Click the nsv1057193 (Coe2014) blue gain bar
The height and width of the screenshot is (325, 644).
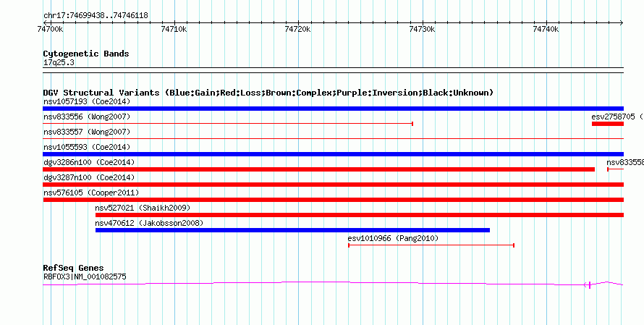pyautogui.click(x=333, y=109)
